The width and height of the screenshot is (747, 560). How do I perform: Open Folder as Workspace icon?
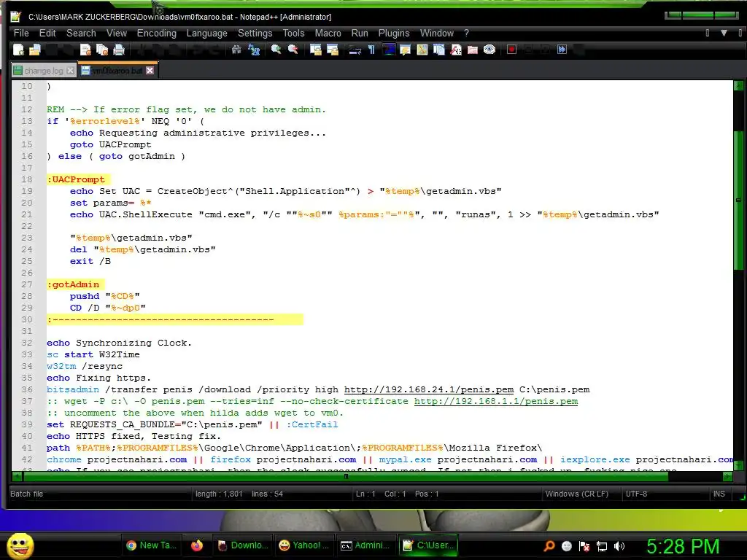click(x=473, y=50)
